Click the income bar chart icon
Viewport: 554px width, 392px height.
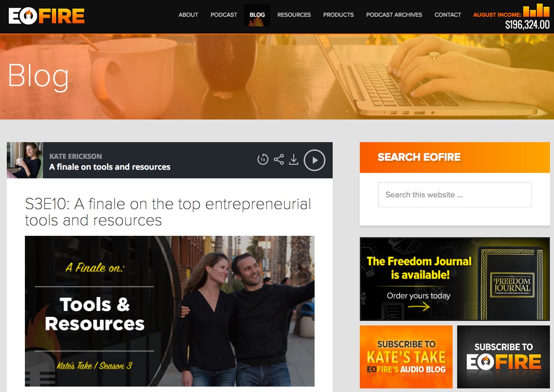click(536, 10)
